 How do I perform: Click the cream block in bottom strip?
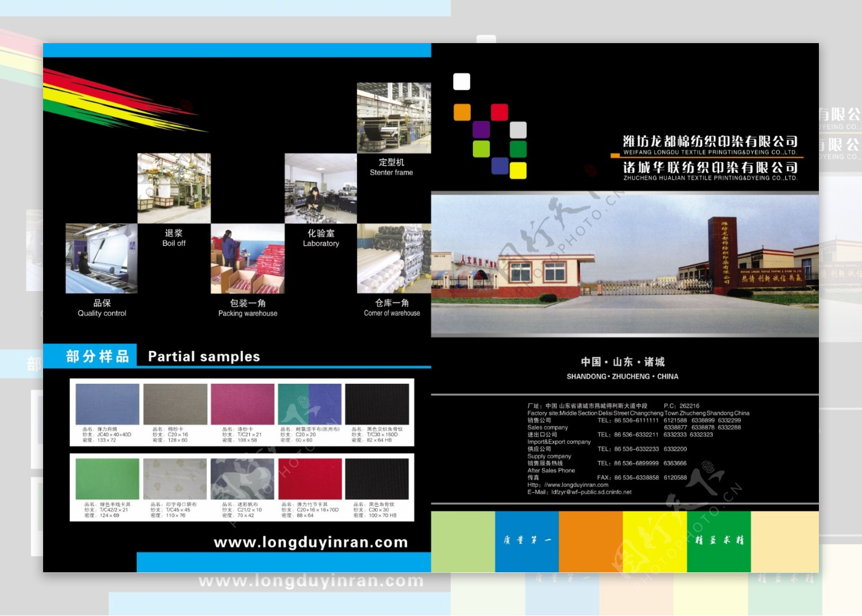pyautogui.click(x=785, y=542)
